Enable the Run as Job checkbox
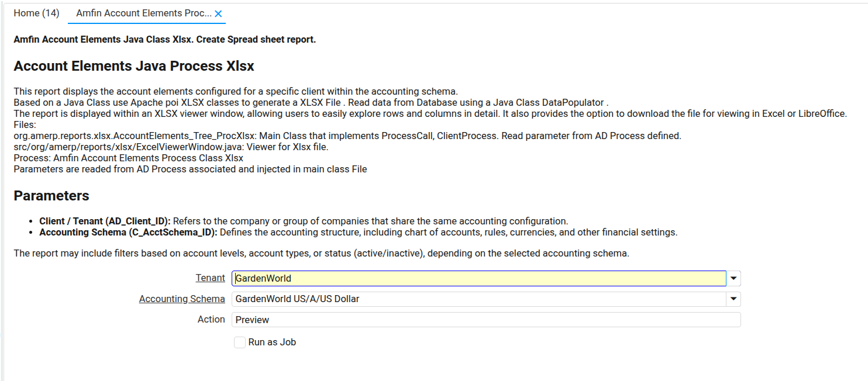This screenshot has height=381, width=868. click(x=240, y=342)
